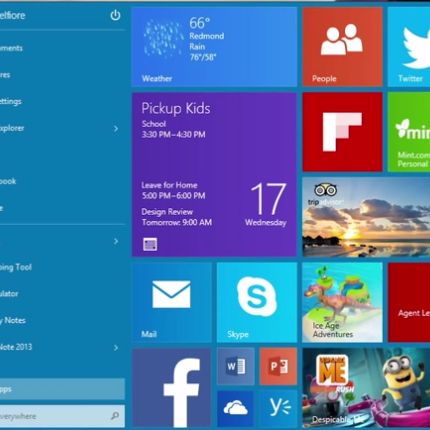Select the highlighted All Apps entry
430x430 pixels.
pos(62,389)
